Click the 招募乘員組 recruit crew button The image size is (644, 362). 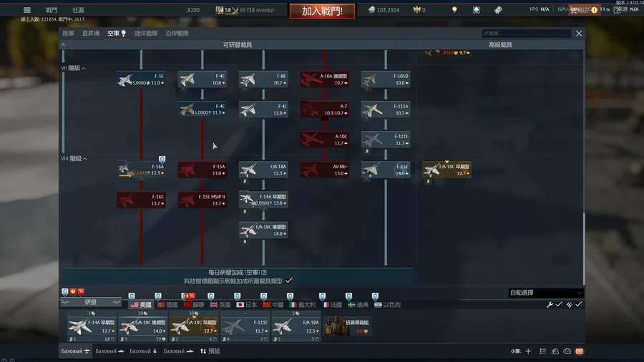pyautogui.click(x=347, y=326)
